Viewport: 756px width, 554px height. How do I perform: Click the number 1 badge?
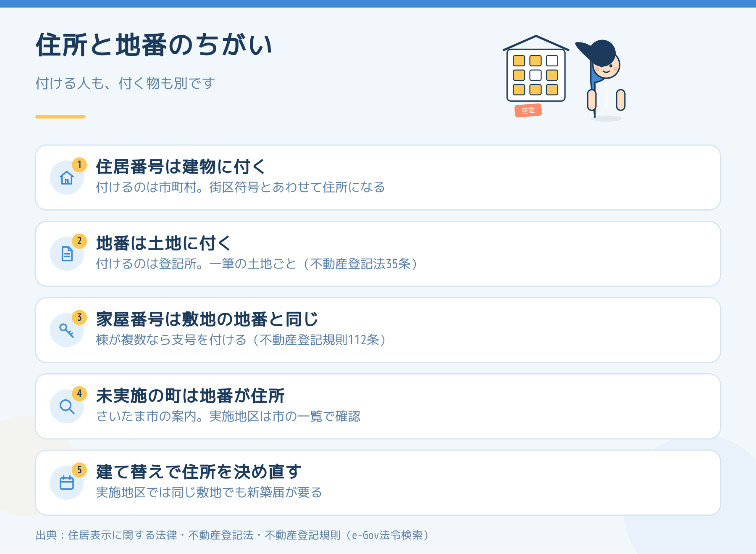[x=79, y=165]
